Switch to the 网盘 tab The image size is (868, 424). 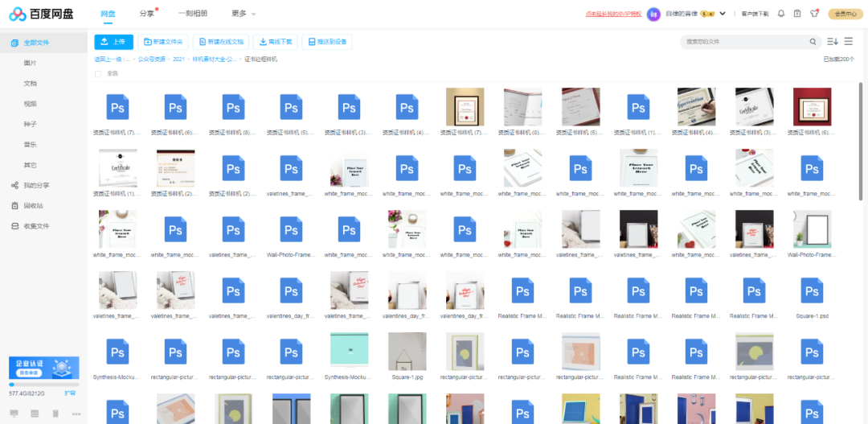[x=108, y=14]
